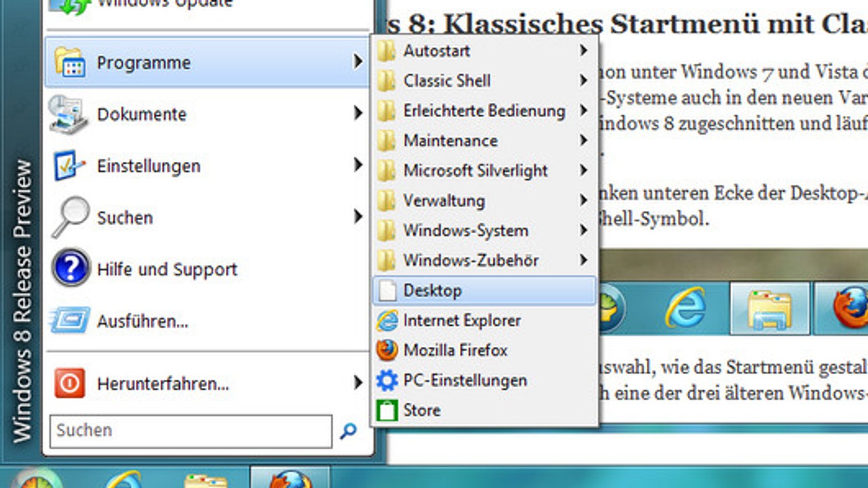This screenshot has width=868, height=488.
Task: Click the Mozilla Firefox icon in the submenu
Action: pos(387,350)
